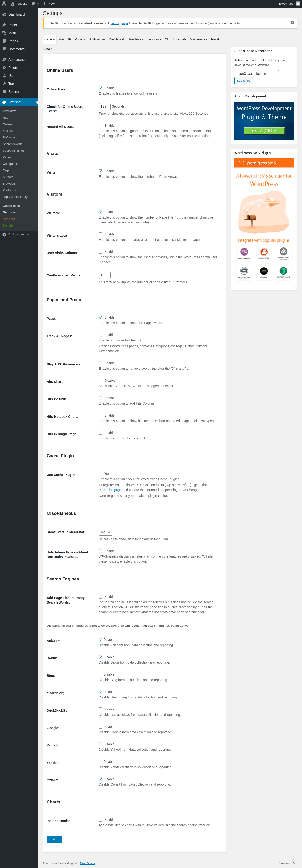Check Disable for Google search engine
302x868 pixels.
point(101,727)
